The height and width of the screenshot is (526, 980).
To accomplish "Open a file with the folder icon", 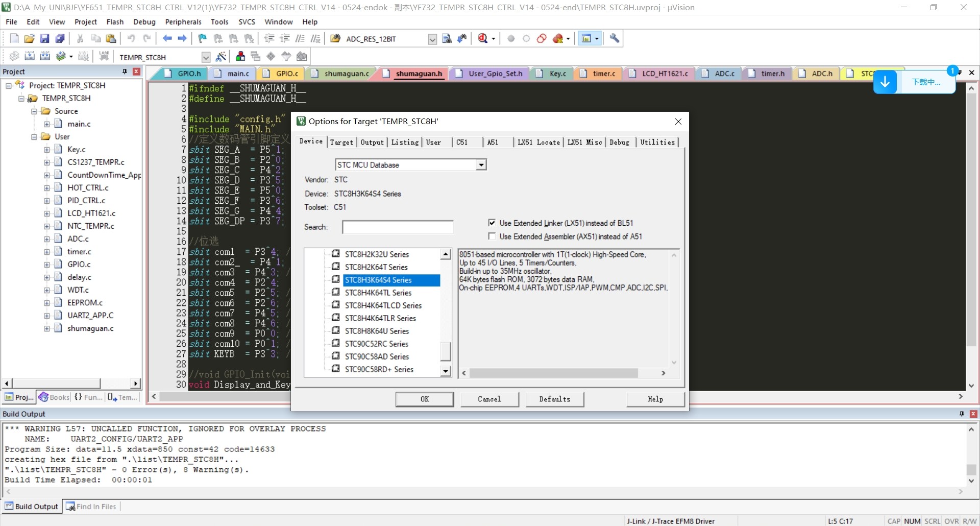I will pyautogui.click(x=30, y=39).
